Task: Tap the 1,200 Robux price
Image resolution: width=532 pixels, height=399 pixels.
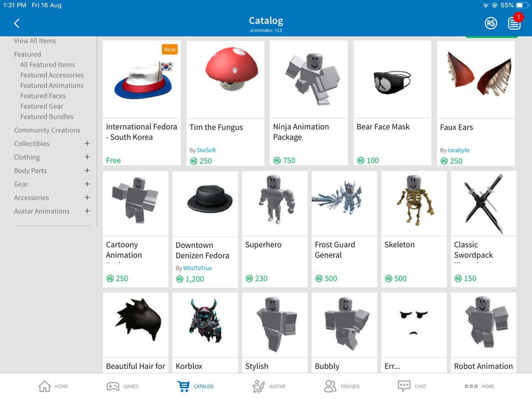Action: (190, 279)
